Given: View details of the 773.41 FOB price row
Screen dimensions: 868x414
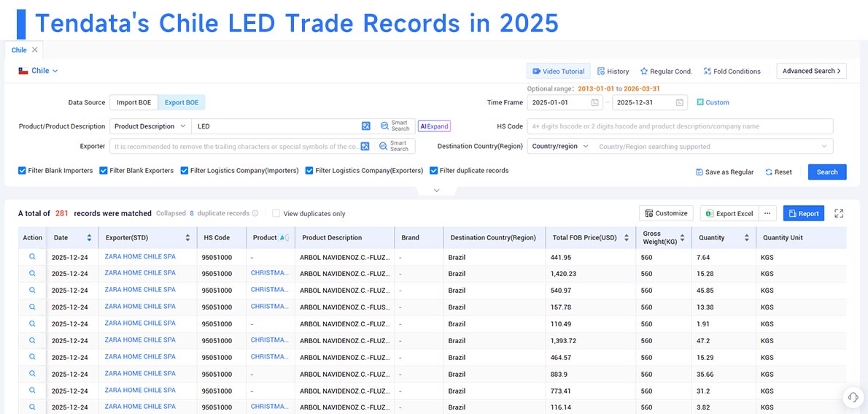Looking at the screenshot, I should (x=32, y=390).
